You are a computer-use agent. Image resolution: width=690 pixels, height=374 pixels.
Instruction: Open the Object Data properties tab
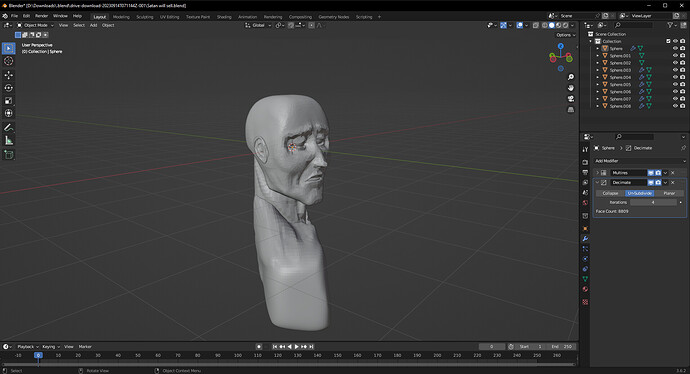(x=585, y=279)
